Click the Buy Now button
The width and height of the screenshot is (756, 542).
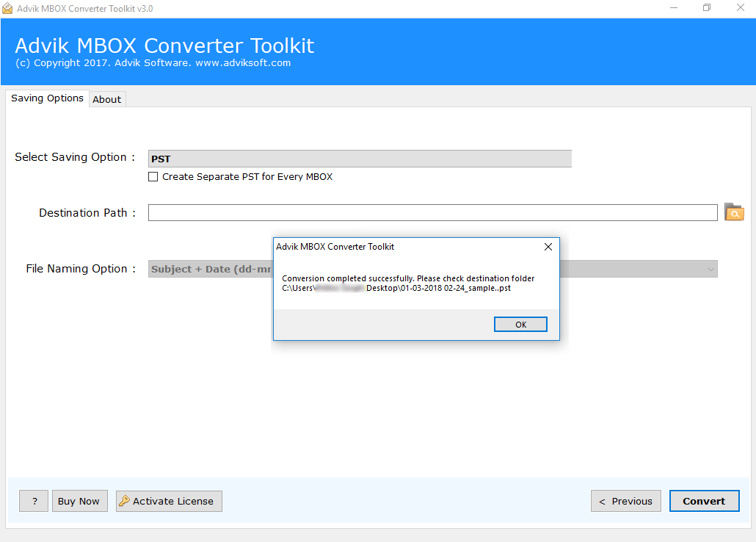click(79, 501)
